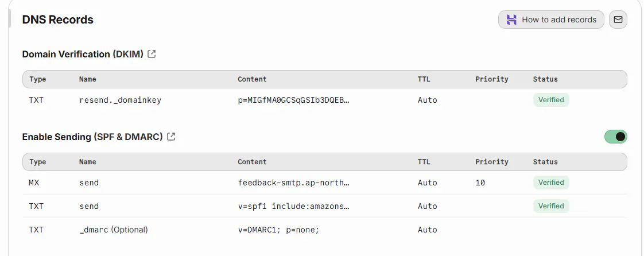Click the _dmarc (Optional) record name
Viewport: 644px width, 256px height.
tap(114, 230)
